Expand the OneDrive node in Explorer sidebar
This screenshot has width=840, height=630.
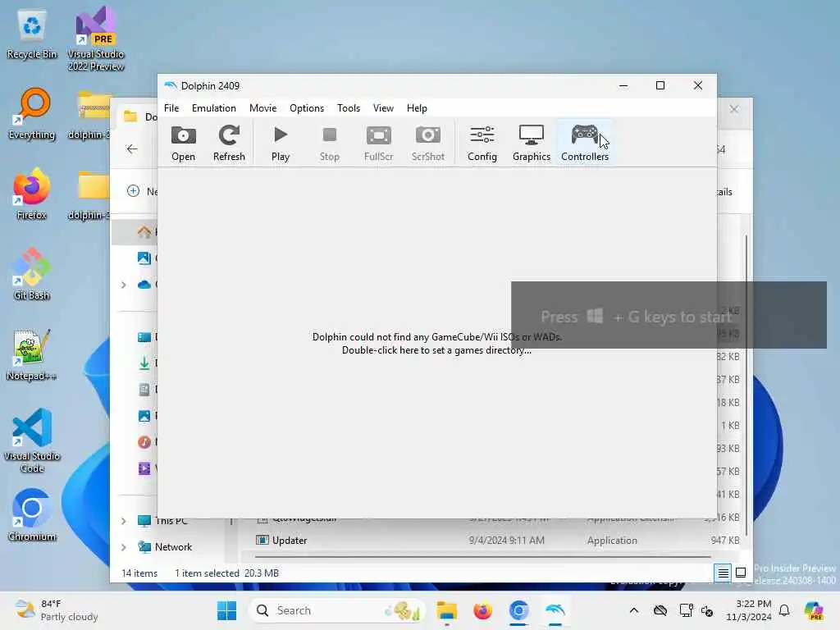[124, 285]
